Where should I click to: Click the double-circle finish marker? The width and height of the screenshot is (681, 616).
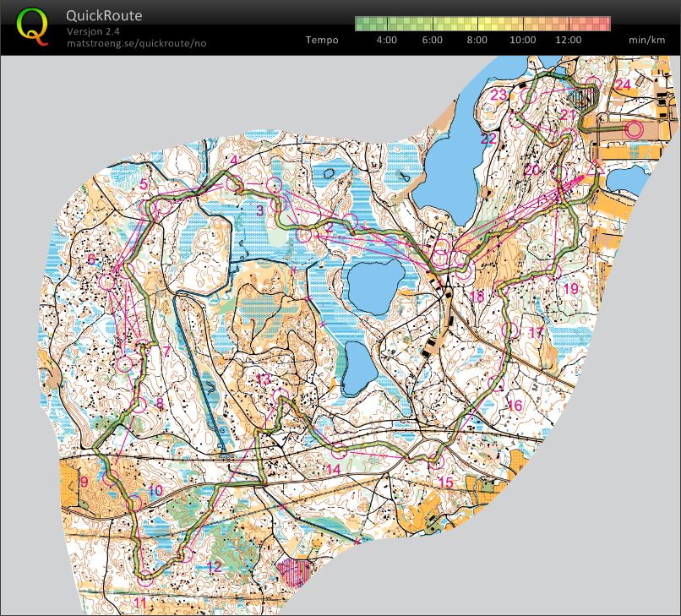(633, 129)
